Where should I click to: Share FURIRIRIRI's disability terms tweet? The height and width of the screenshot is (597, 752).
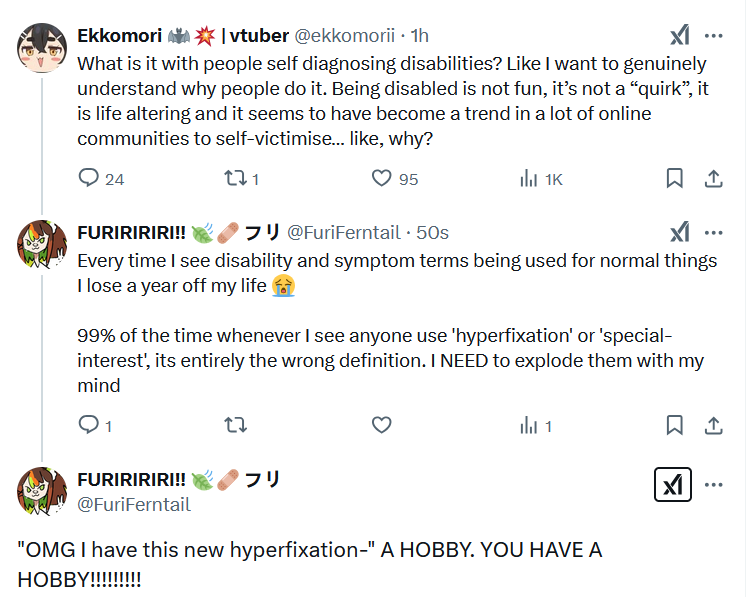tap(714, 425)
